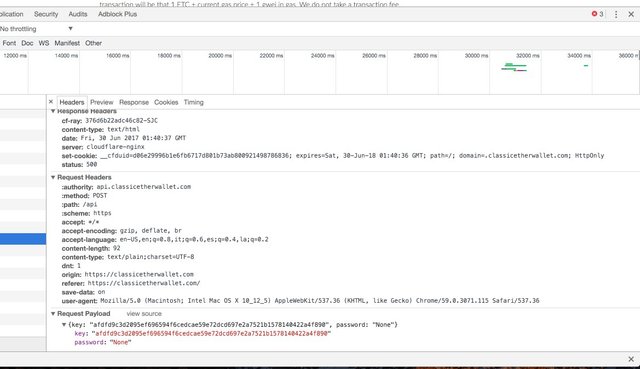The width and height of the screenshot is (640, 369).
Task: Click the server cloudflare-nginx value
Action: coord(116,147)
